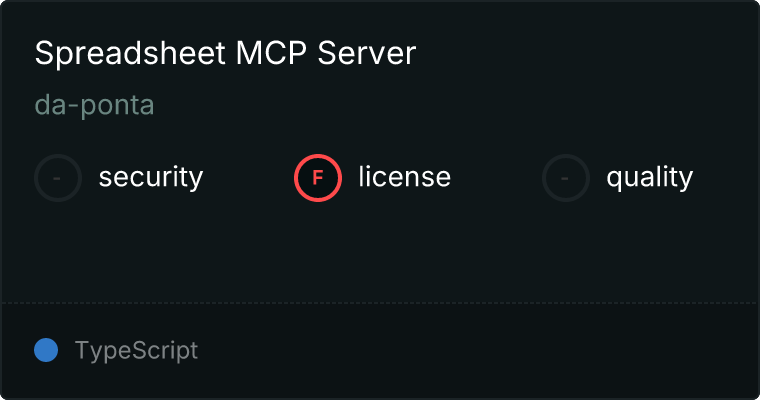760x400 pixels.
Task: Click the word Spreadsheet in the title
Action: [x=130, y=54]
